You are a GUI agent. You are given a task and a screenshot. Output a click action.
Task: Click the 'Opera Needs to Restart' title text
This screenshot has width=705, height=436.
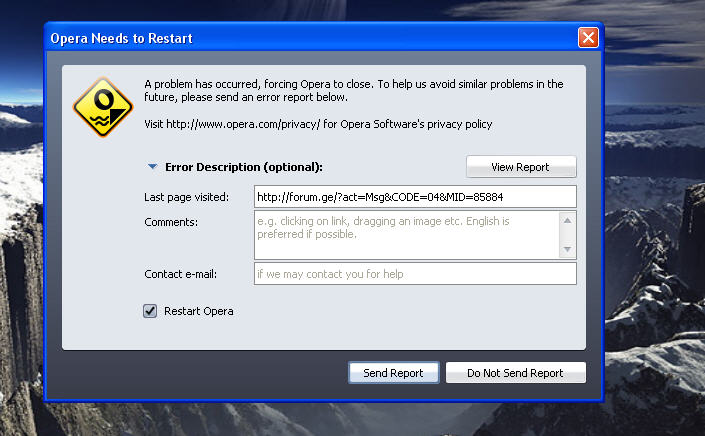[121, 38]
